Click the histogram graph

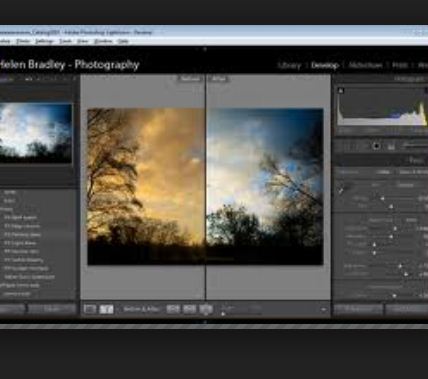coord(382,106)
